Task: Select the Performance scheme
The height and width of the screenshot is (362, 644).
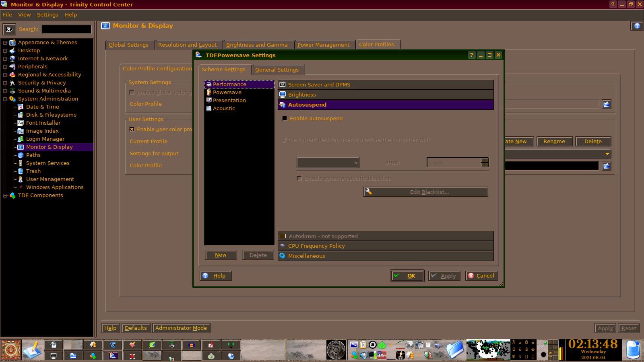Action: click(239, 84)
